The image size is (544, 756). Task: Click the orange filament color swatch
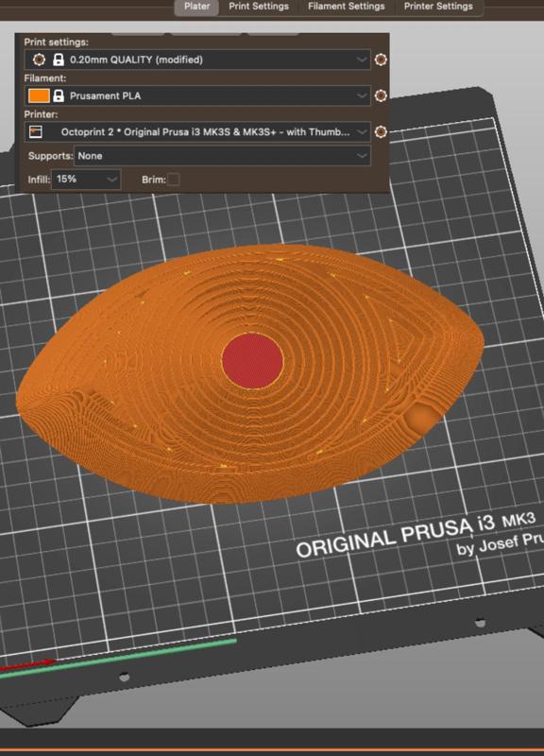[39, 95]
